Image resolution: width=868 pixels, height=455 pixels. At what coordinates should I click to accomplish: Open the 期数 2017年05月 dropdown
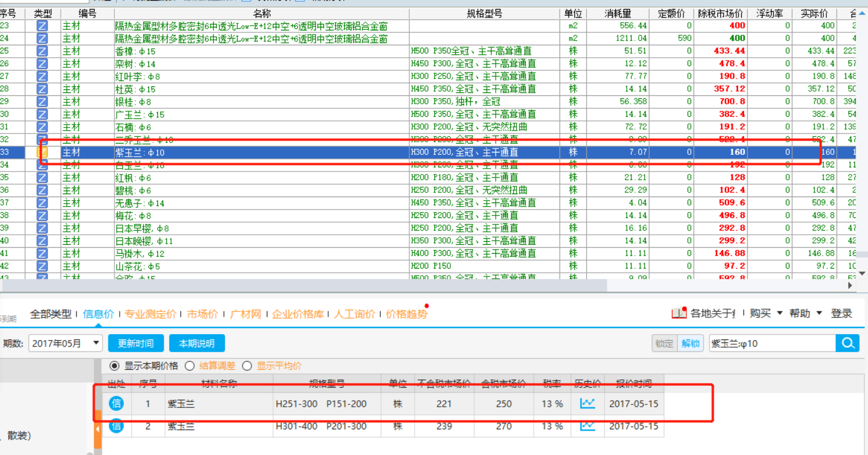point(66,343)
